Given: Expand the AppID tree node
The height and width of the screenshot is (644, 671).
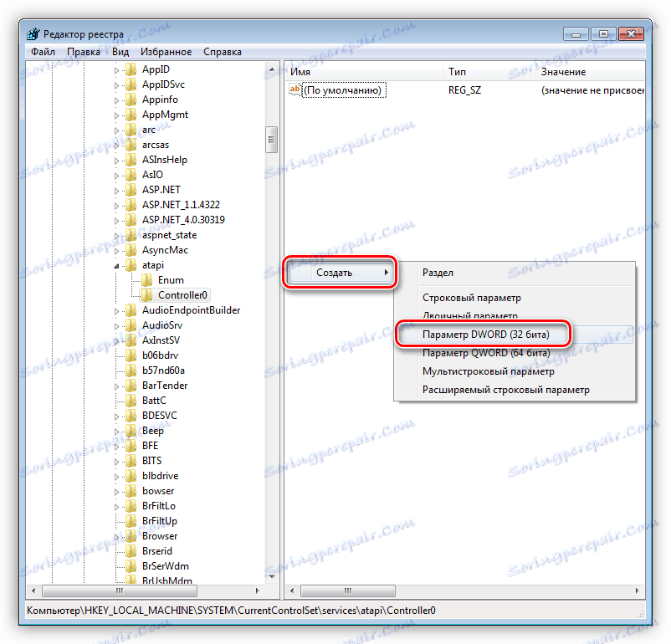Looking at the screenshot, I should click(x=116, y=70).
